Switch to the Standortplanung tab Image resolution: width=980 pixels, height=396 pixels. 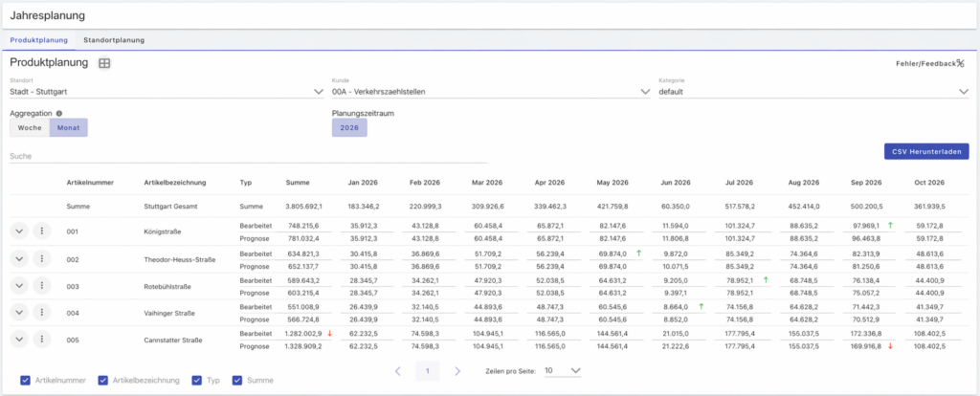[114, 40]
